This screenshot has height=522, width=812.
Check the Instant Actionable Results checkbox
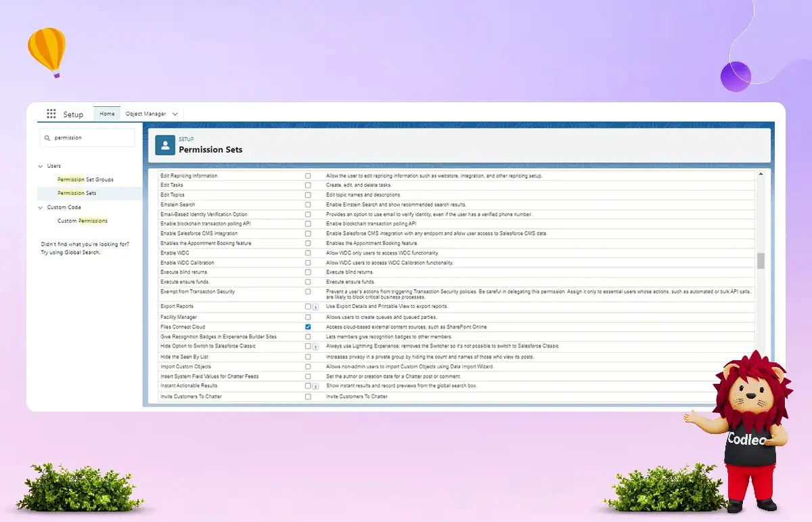308,386
